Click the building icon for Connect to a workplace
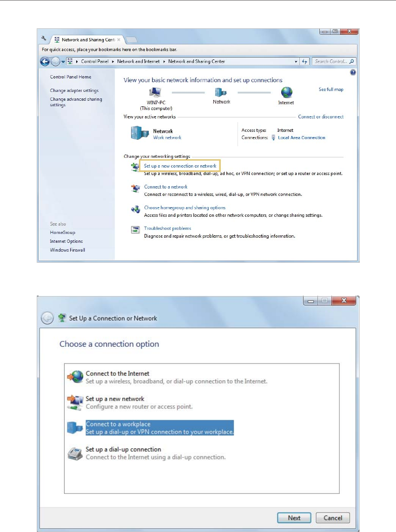This screenshot has height=532, width=396. click(75, 428)
